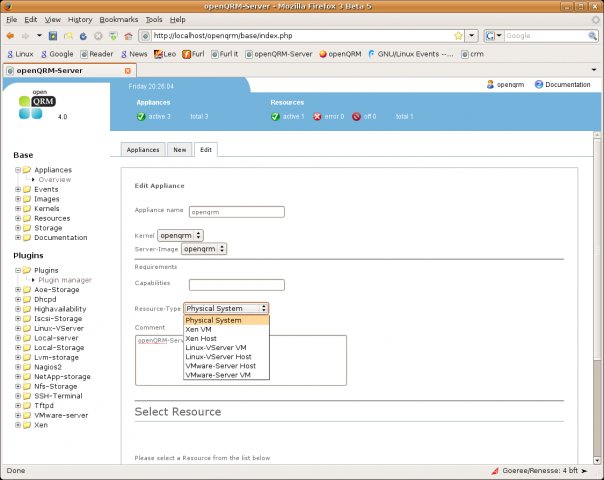Open the Server-Image dropdown
This screenshot has height=480, width=604.
tap(204, 249)
